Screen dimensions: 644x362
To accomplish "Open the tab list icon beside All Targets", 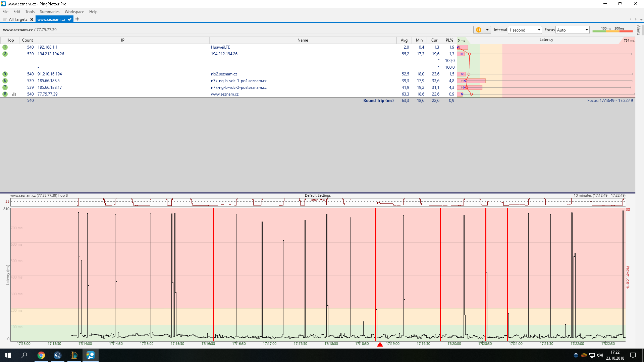I will (x=5, y=19).
